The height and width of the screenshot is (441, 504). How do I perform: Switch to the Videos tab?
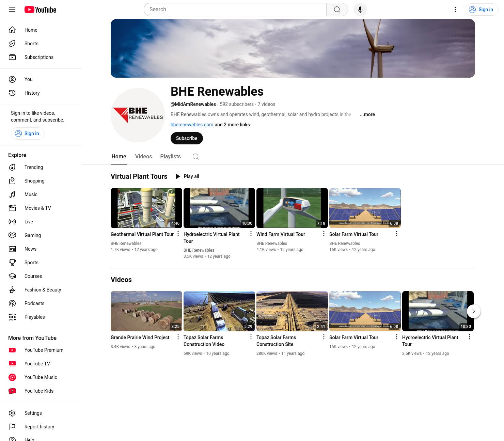143,157
